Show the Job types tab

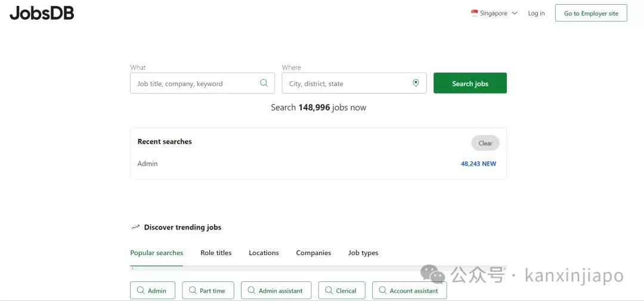pyautogui.click(x=363, y=253)
